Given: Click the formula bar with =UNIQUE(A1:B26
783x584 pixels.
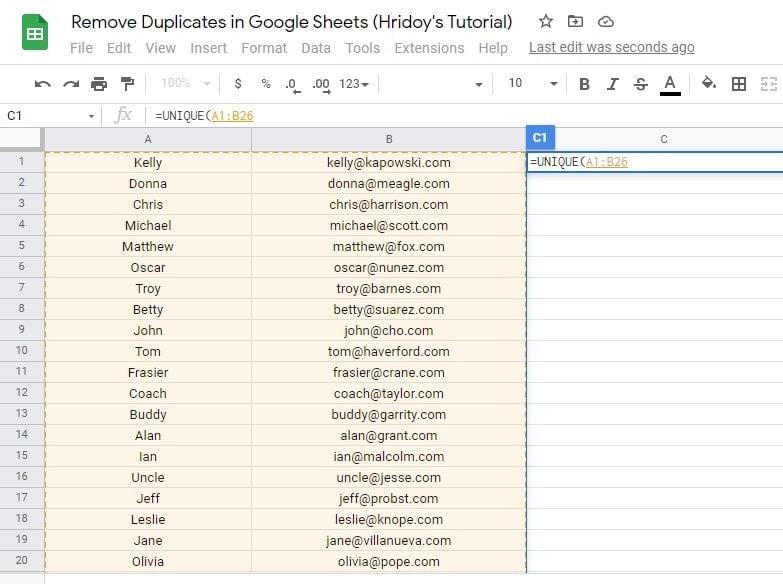Looking at the screenshot, I should [x=464, y=116].
